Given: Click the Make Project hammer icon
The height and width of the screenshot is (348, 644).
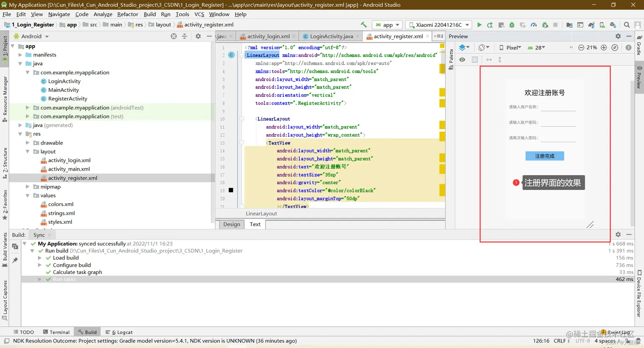Looking at the screenshot, I should click(363, 25).
